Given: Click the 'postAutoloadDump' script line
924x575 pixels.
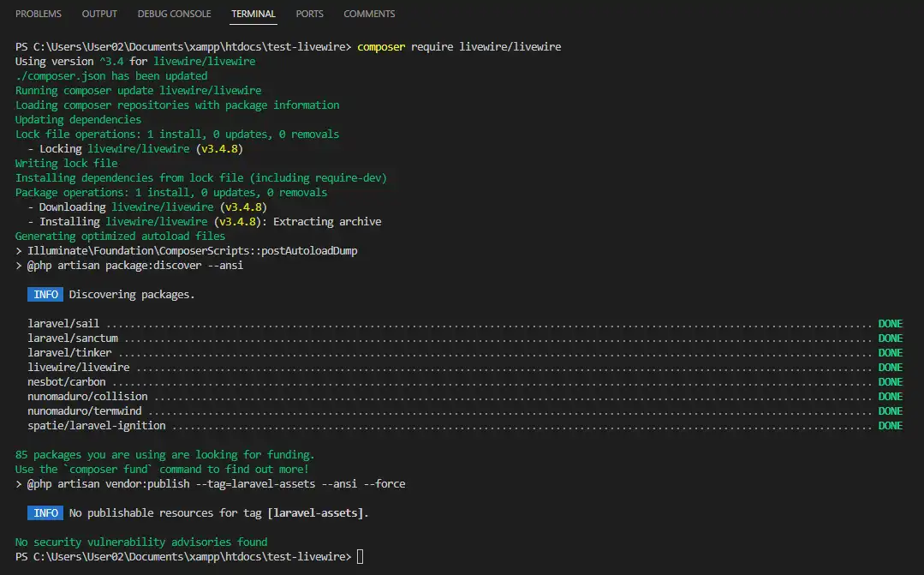Looking at the screenshot, I should pyautogui.click(x=186, y=250).
